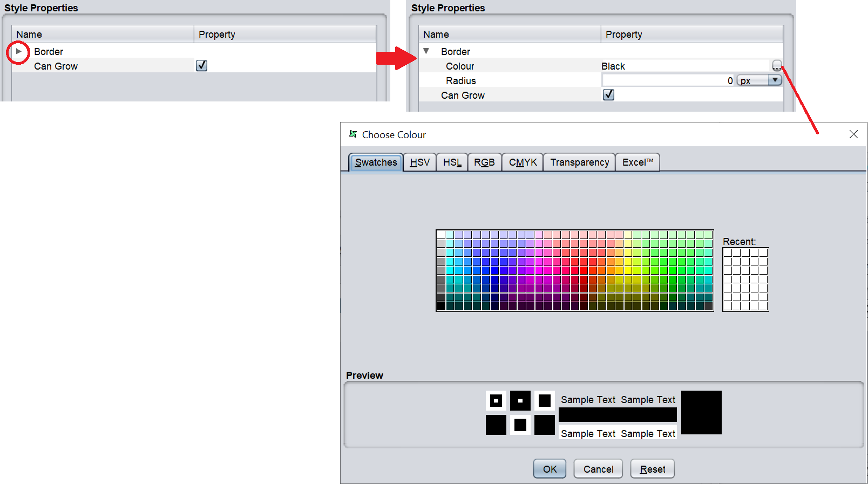The image size is (868, 484).
Task: Select the RGB tab
Action: pyautogui.click(x=484, y=162)
